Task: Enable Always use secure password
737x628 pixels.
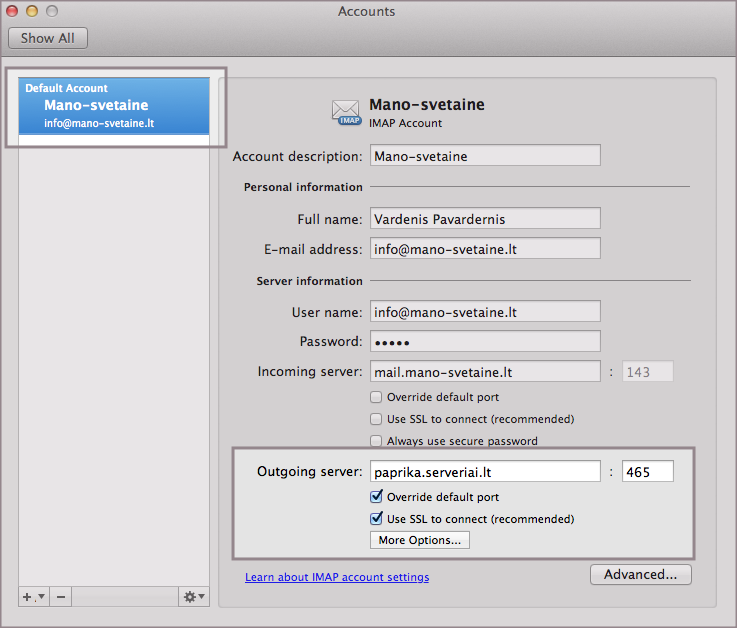Action: pyautogui.click(x=376, y=441)
